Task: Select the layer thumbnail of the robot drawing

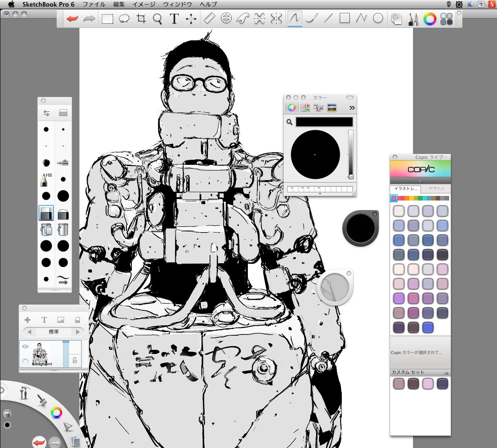Action: click(x=40, y=354)
